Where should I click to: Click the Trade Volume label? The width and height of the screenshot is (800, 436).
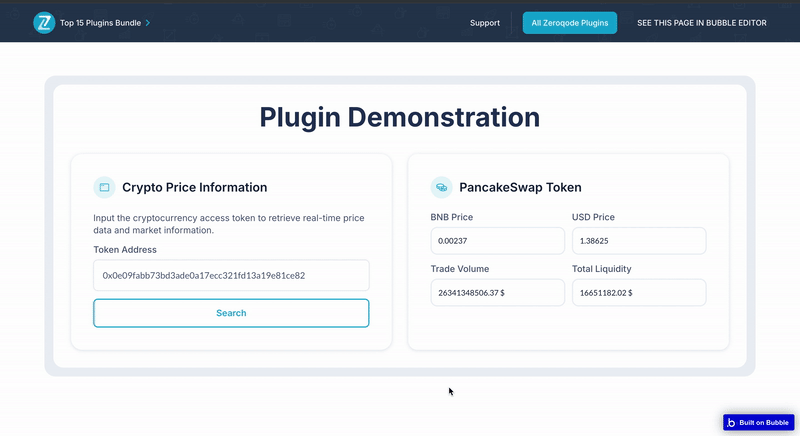click(x=460, y=269)
